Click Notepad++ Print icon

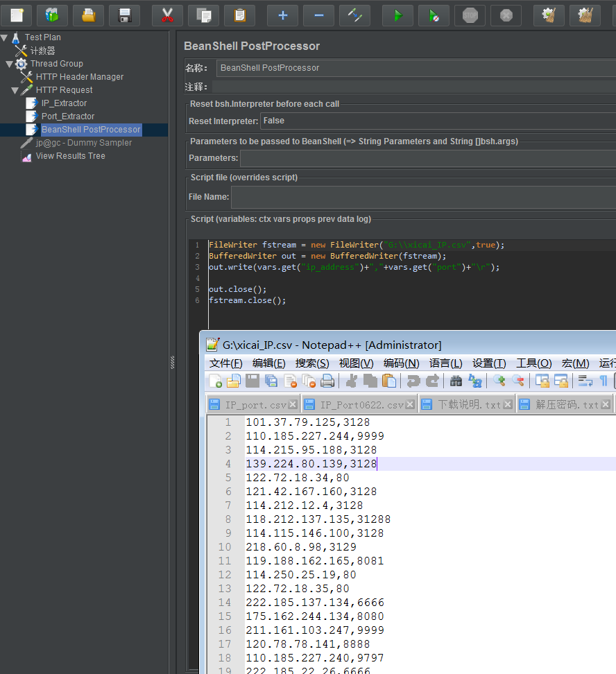(x=327, y=381)
